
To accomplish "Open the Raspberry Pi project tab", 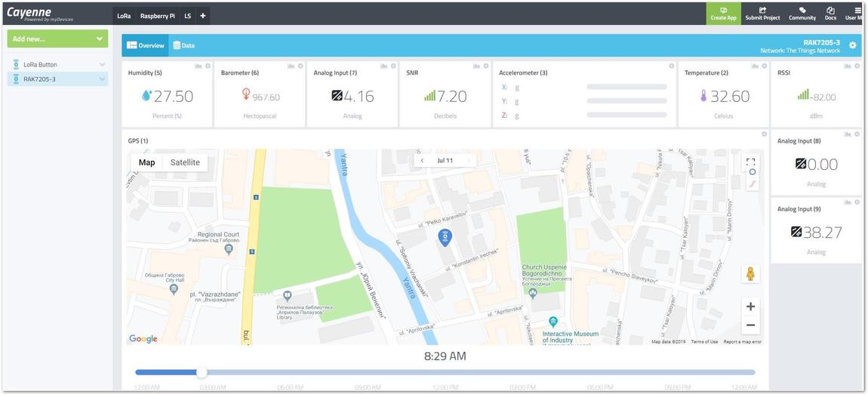I will click(x=158, y=16).
